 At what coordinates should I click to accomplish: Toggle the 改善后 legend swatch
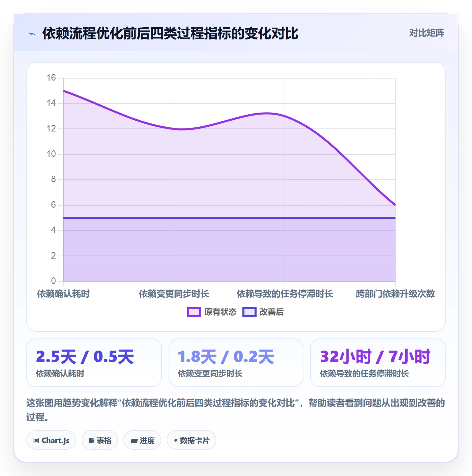pos(249,312)
